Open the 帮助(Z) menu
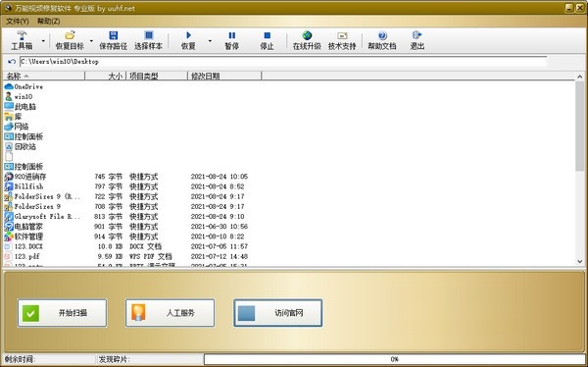Screen dimensions: 588x367 48,21
